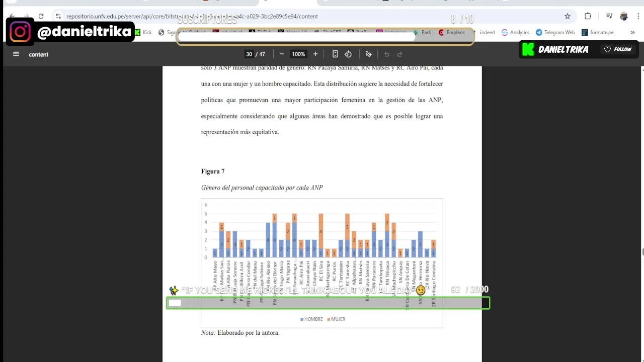Select the page number field showing 30
644x362 pixels.
[x=249, y=54]
